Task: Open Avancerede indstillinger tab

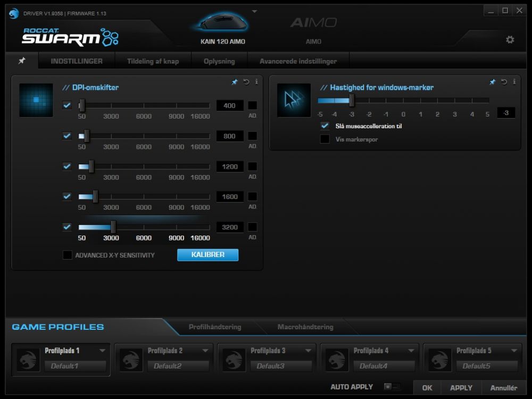Action: coord(298,61)
